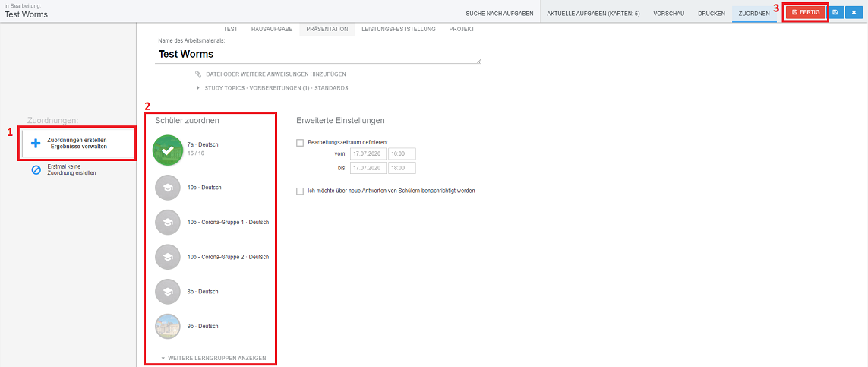Click the blue X close button
868x367 pixels.
[x=853, y=11]
